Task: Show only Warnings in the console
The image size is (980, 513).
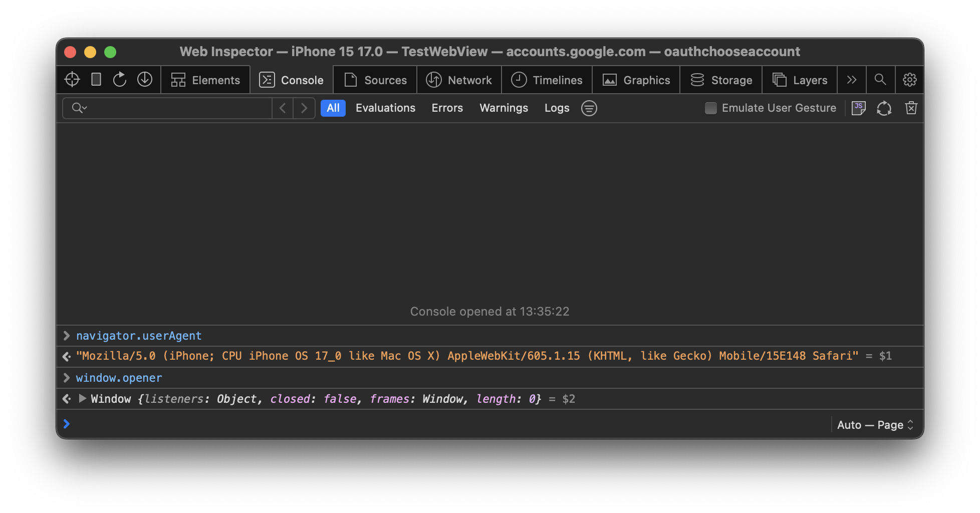Action: click(x=504, y=108)
